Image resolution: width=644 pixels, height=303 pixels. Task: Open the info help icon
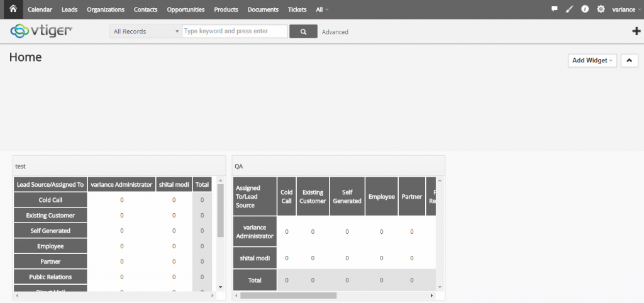click(585, 9)
